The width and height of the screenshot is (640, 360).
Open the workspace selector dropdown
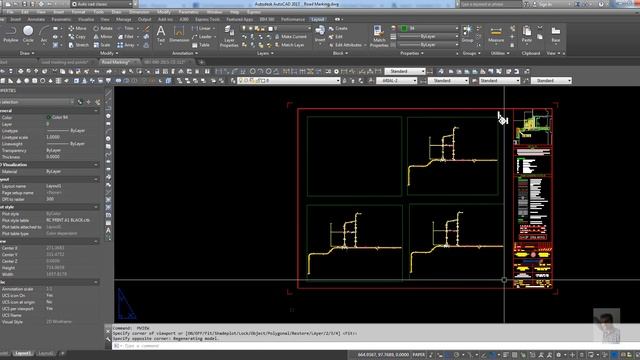click(x=102, y=4)
